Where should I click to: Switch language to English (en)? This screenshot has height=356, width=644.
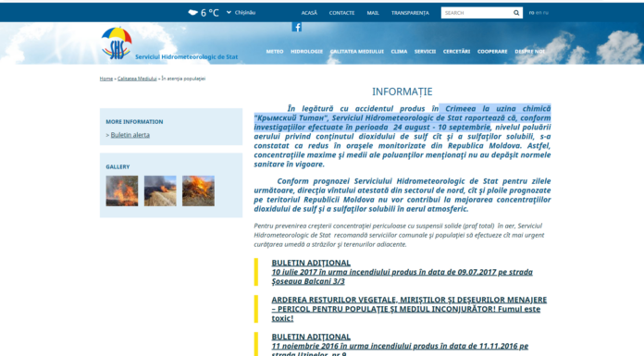pos(539,13)
